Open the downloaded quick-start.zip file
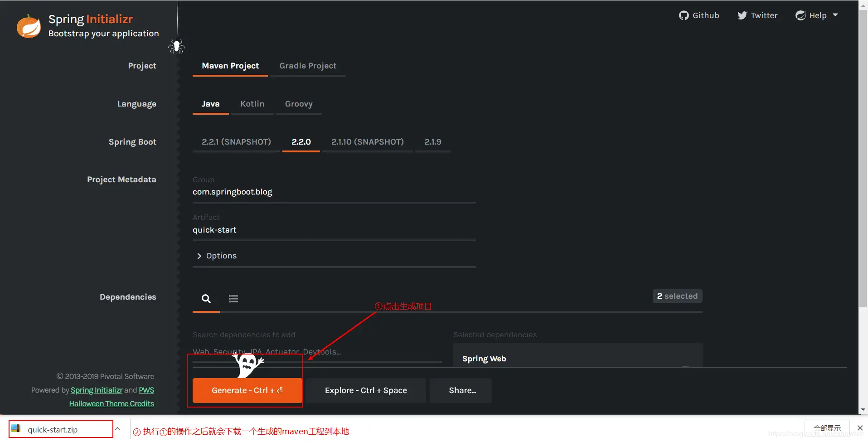Viewport: 868px width, 442px height. (x=61, y=429)
